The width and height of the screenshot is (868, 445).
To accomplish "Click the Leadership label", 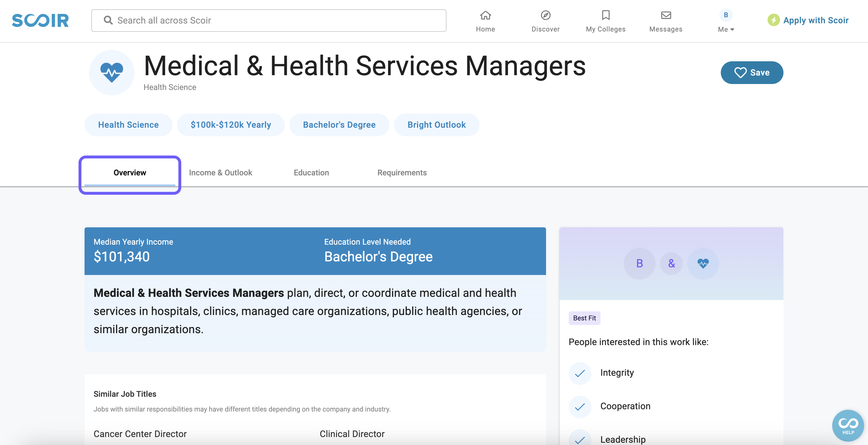I will pos(623,439).
